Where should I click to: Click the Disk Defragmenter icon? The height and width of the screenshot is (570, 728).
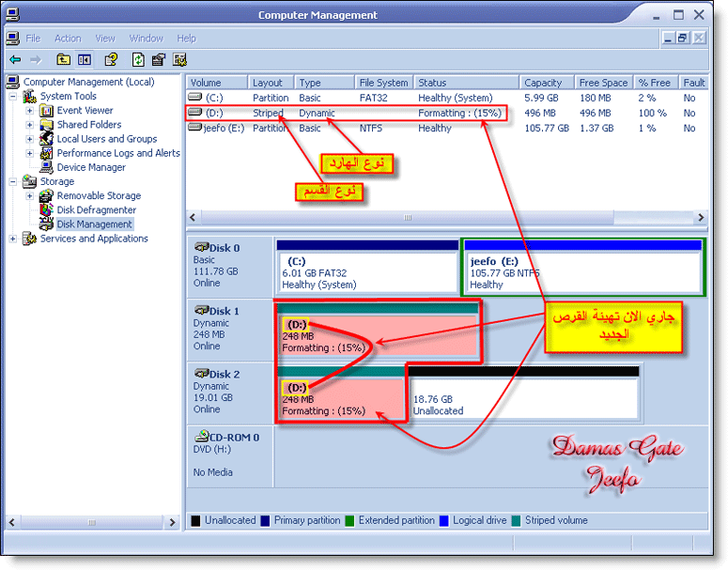pos(46,209)
